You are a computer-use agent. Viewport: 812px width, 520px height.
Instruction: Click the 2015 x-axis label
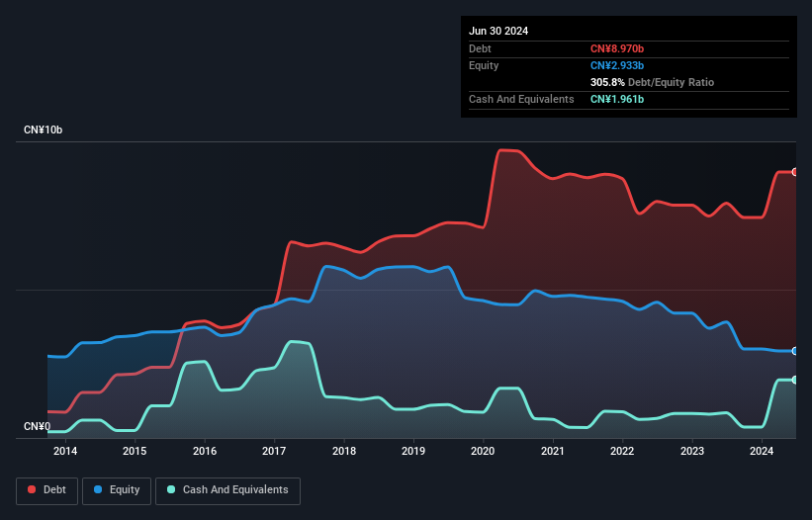[x=135, y=451]
